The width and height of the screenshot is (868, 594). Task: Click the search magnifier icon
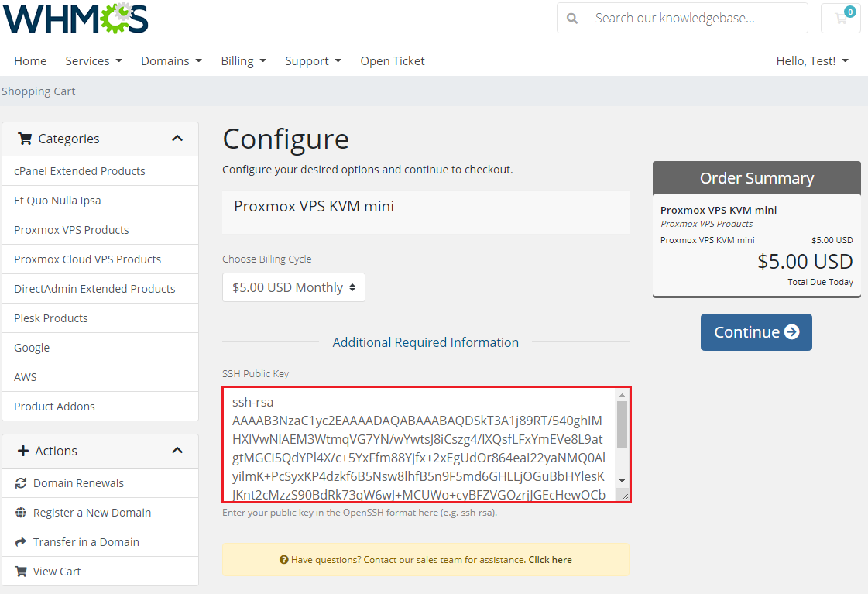coord(572,19)
